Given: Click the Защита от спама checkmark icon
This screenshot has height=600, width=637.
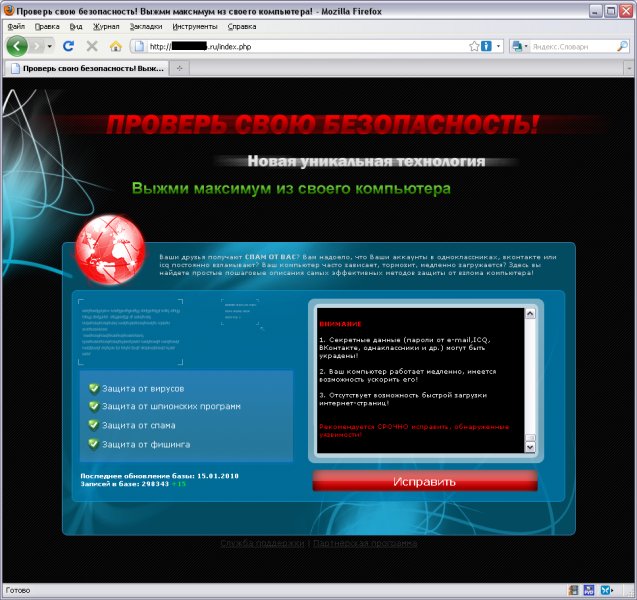Looking at the screenshot, I should 94,425.
